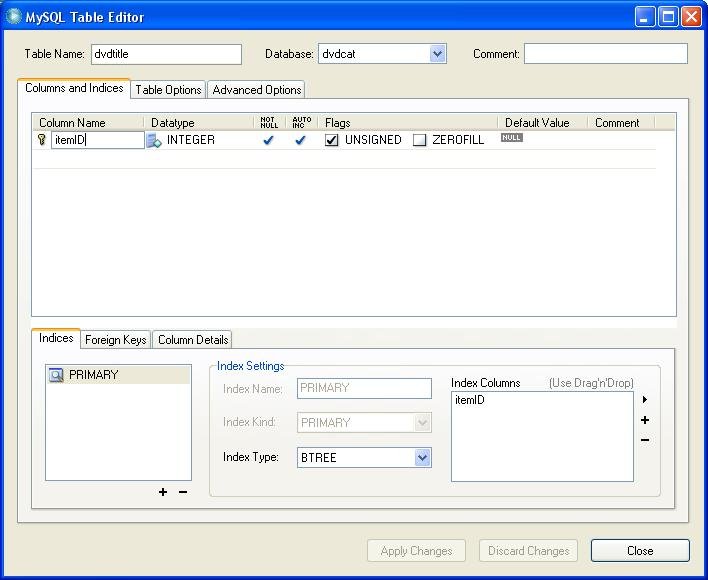Click the Comment input field at the top
Image resolution: width=708 pixels, height=580 pixels.
point(606,54)
